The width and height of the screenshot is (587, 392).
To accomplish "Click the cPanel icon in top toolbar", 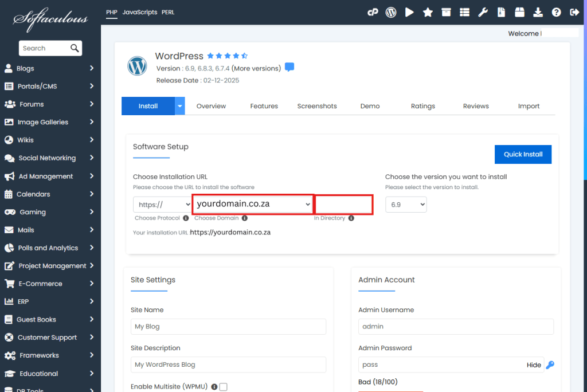I will pos(373,12).
